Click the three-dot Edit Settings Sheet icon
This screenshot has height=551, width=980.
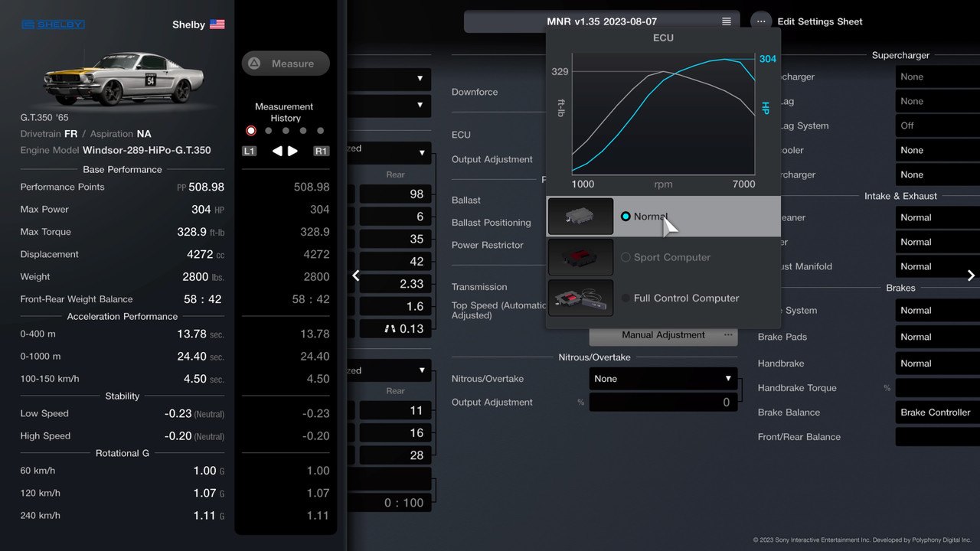761,21
